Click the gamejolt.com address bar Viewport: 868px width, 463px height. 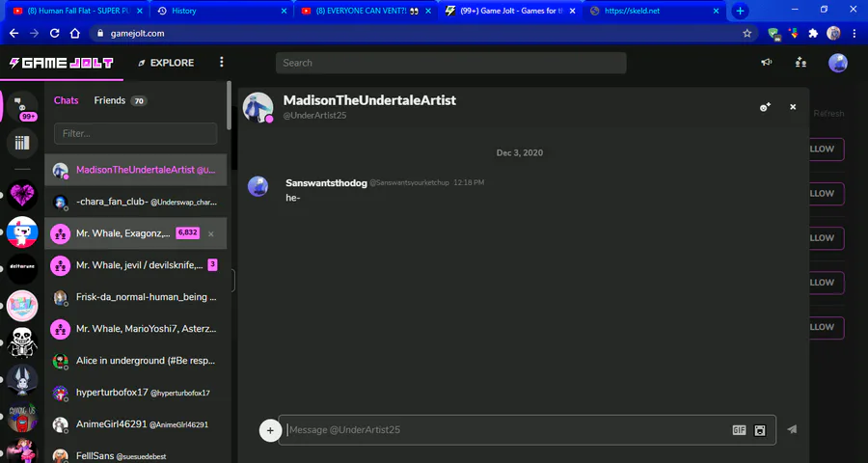pos(423,33)
